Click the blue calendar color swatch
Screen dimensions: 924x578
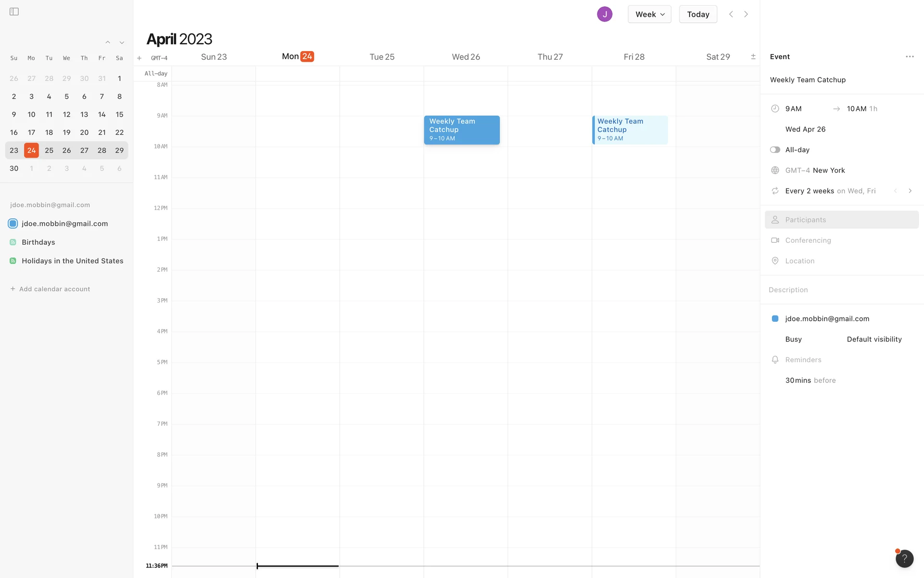point(775,319)
